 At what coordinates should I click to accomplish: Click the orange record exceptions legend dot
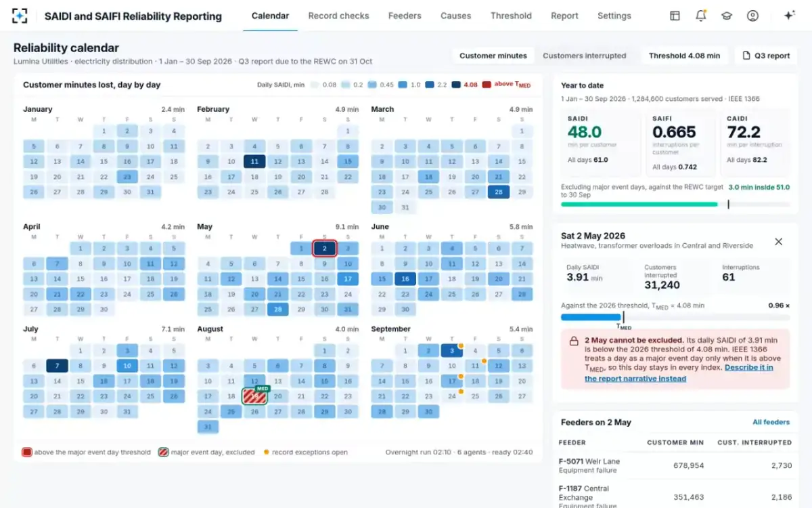pos(266,452)
